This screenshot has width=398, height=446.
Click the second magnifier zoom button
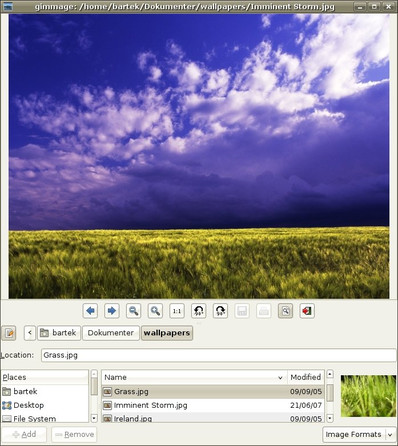[155, 311]
